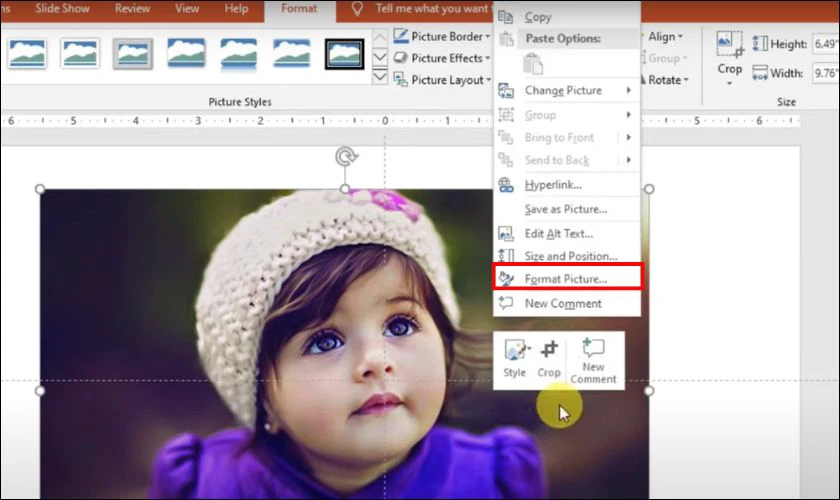Expand the Bring to Front submenu arrow
The width and height of the screenshot is (840, 500).
tap(629, 138)
